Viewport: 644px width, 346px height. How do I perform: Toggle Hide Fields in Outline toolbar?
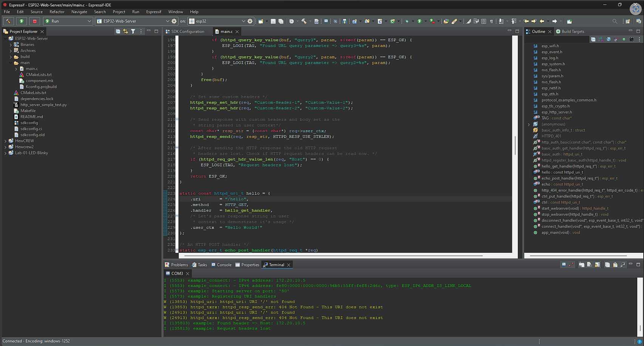[x=608, y=39]
